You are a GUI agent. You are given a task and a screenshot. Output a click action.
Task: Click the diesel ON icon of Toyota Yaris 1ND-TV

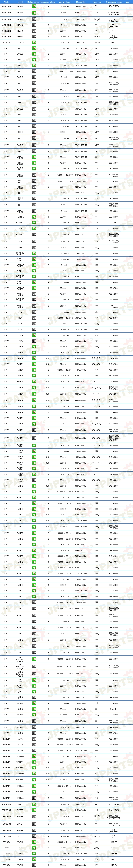coord(34,865)
